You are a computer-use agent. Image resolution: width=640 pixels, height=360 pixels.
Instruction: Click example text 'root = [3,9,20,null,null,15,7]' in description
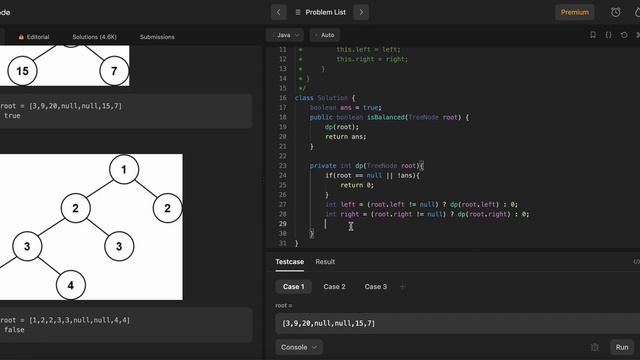coord(61,106)
